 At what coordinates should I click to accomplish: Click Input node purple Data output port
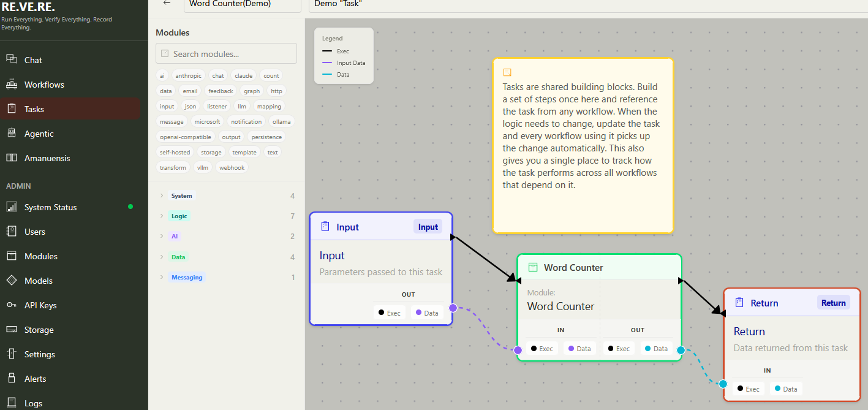[453, 308]
